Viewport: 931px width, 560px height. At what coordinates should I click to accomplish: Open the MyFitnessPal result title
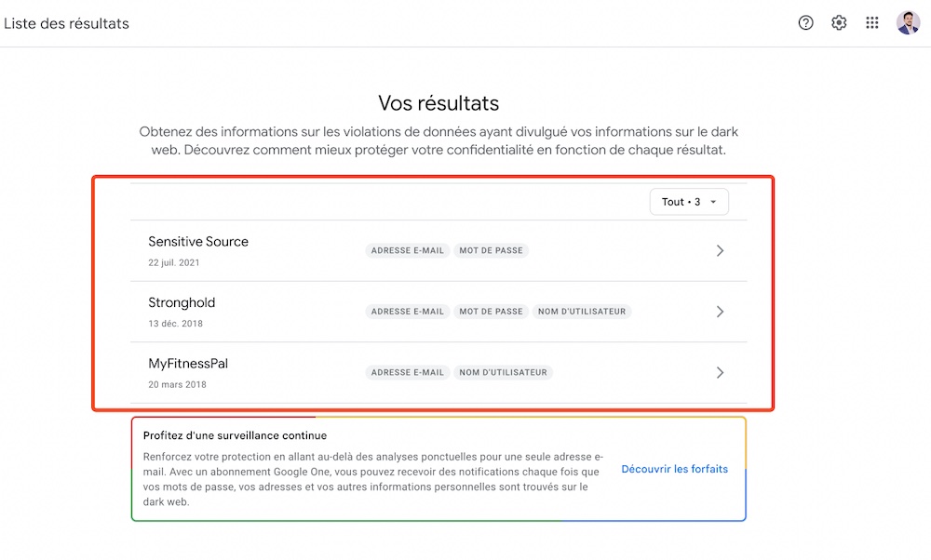[x=188, y=364]
